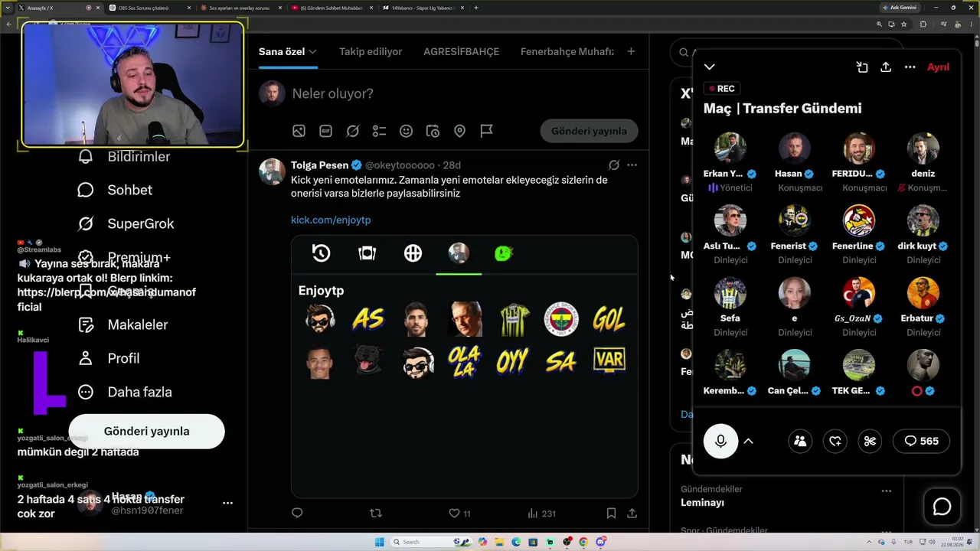Switch to Takip ediliyor tab

(371, 51)
